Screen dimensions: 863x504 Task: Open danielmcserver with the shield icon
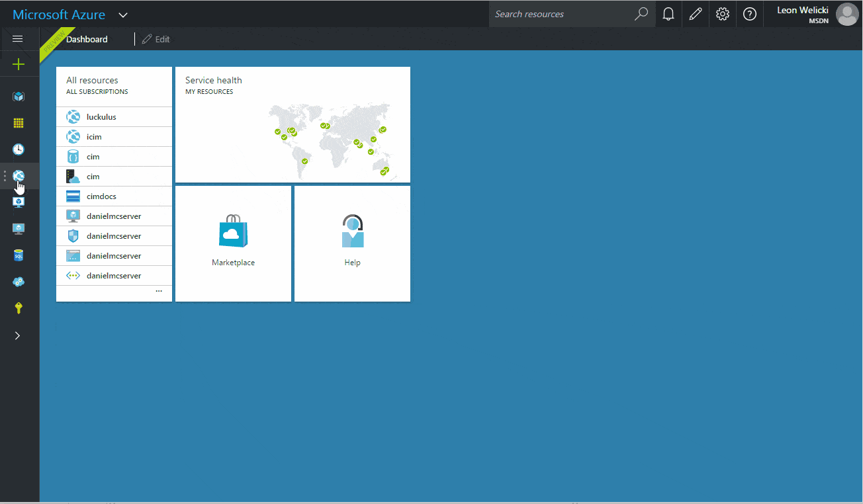pyautogui.click(x=114, y=236)
